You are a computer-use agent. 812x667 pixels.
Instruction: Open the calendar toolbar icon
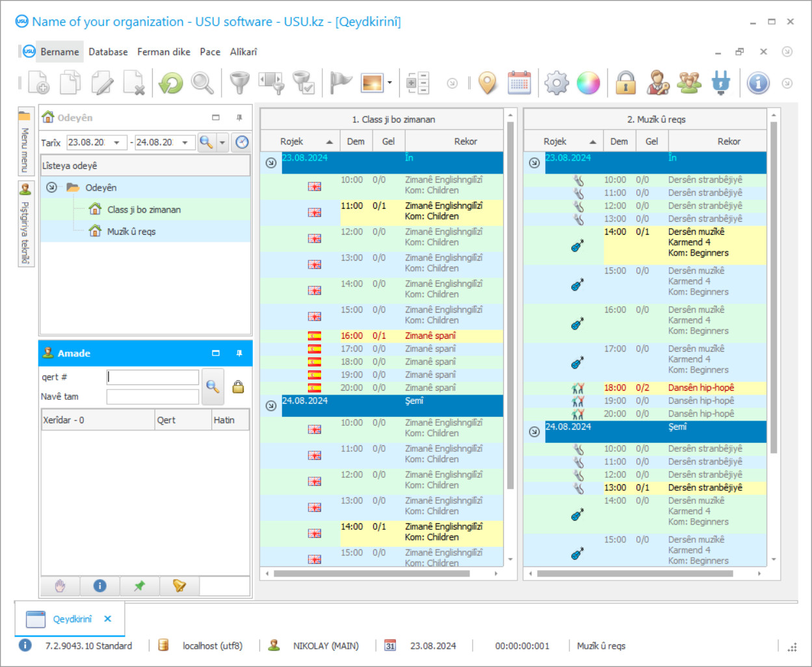click(519, 83)
